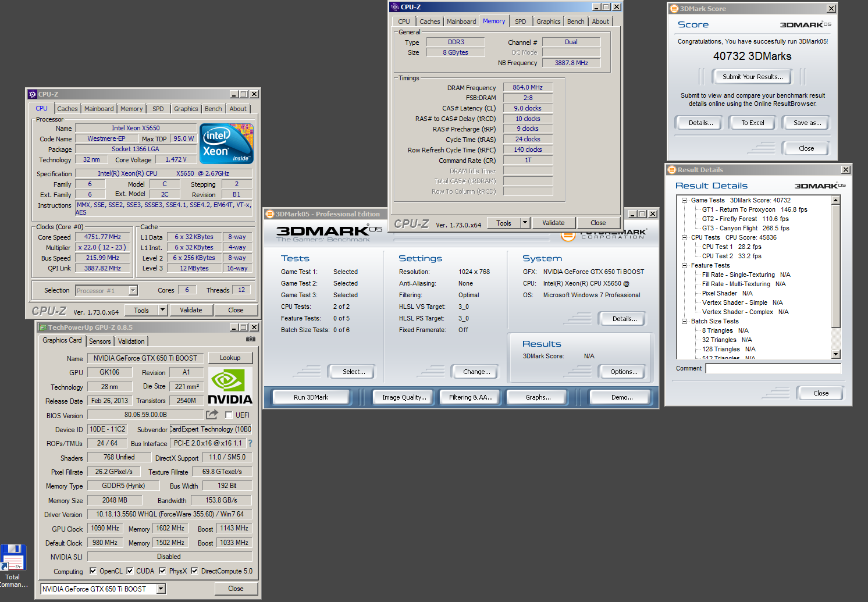Collapse the CPU Tests tree node
The image size is (868, 602).
685,237
